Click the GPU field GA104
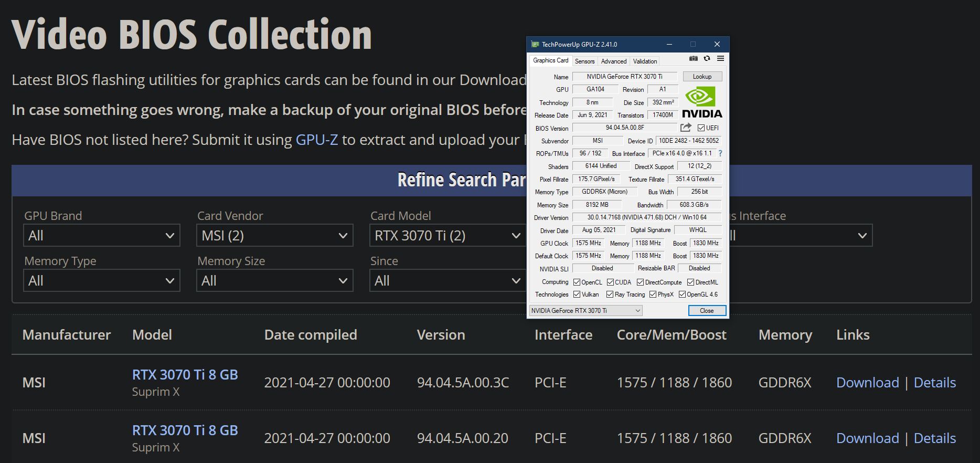 tap(595, 89)
